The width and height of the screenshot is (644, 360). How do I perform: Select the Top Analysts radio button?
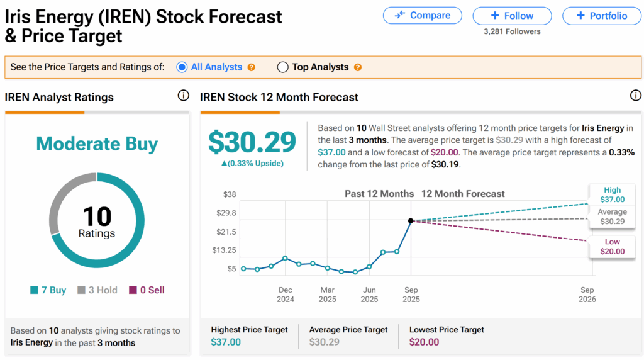coord(283,67)
